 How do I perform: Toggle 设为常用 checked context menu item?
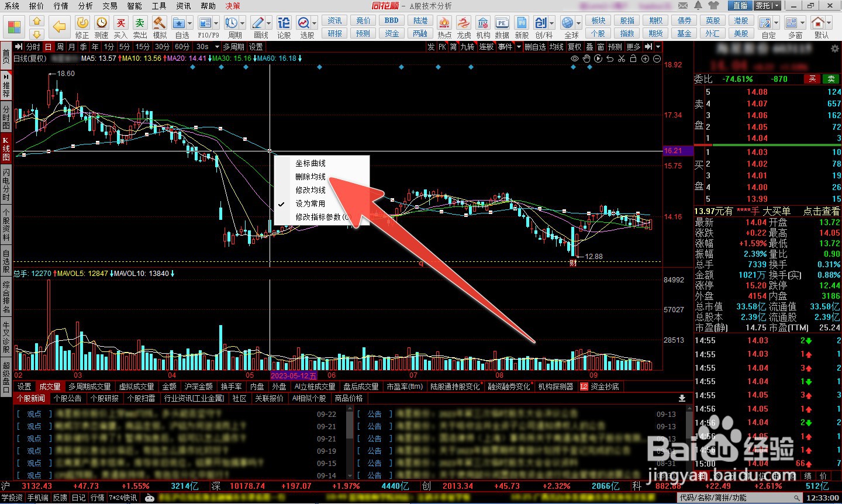pyautogui.click(x=310, y=203)
